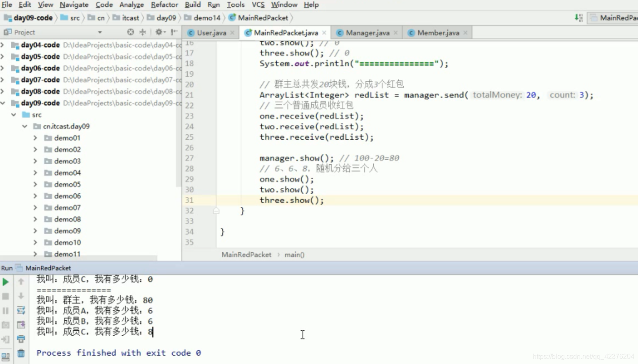This screenshot has width=638, height=364.
Task: Open the Navigate menu
Action: (74, 5)
